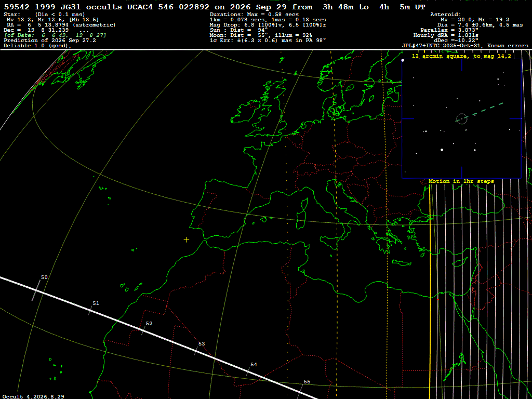Click the '12 arcmin square, to mag 14.2' caption
Screen dimensions: 532x399
click(461, 56)
